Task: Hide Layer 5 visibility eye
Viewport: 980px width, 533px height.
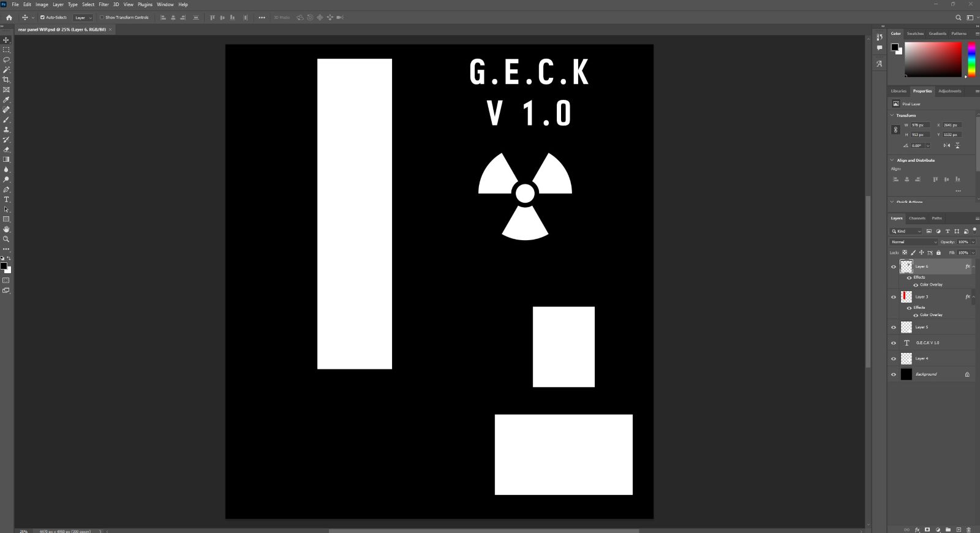Action: pos(893,327)
